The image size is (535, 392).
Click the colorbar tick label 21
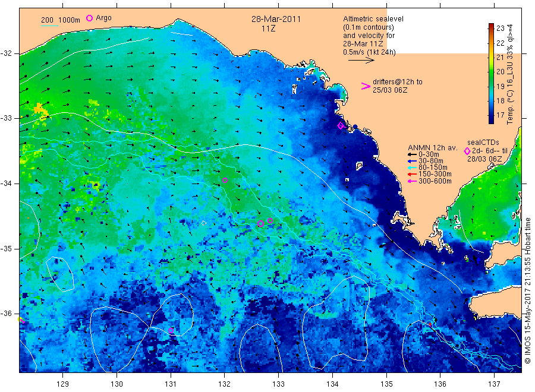tap(500, 57)
